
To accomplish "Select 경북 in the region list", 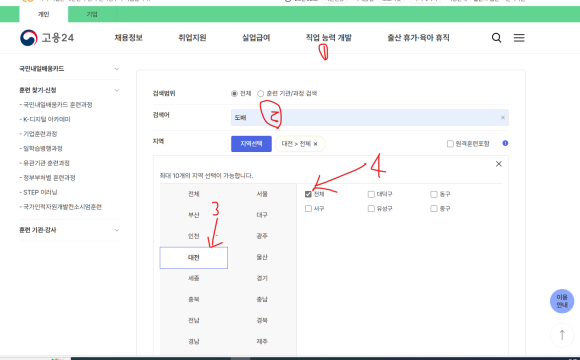I will pyautogui.click(x=262, y=320).
